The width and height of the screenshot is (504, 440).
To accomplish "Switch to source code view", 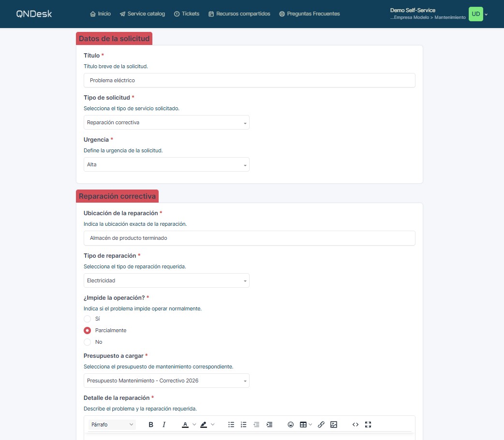I will (x=355, y=425).
